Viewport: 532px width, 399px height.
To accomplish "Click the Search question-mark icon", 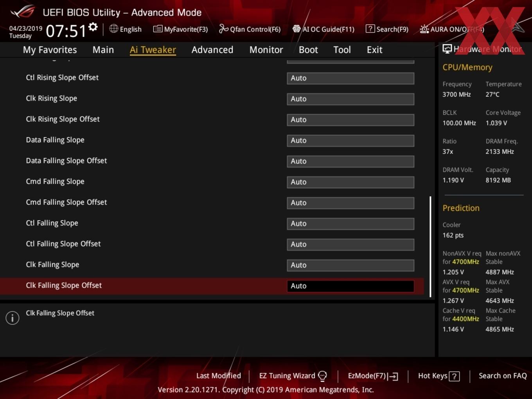I will point(370,29).
